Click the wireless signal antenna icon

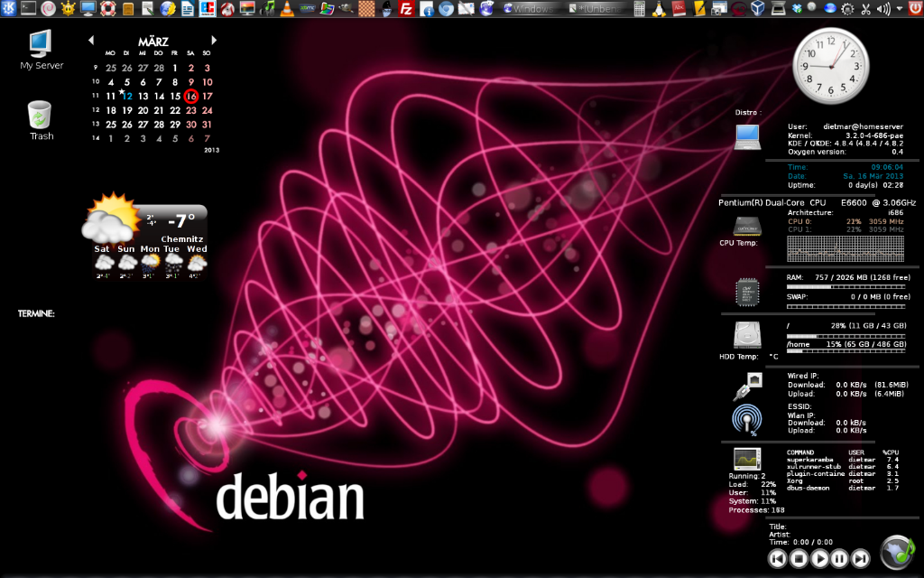point(746,420)
